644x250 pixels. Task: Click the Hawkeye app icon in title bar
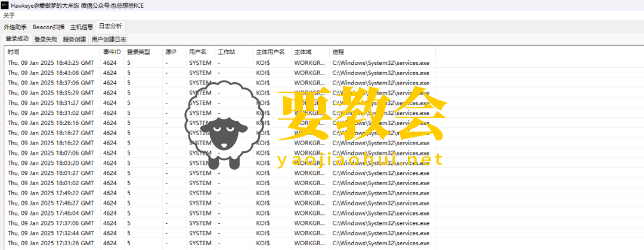click(x=5, y=5)
